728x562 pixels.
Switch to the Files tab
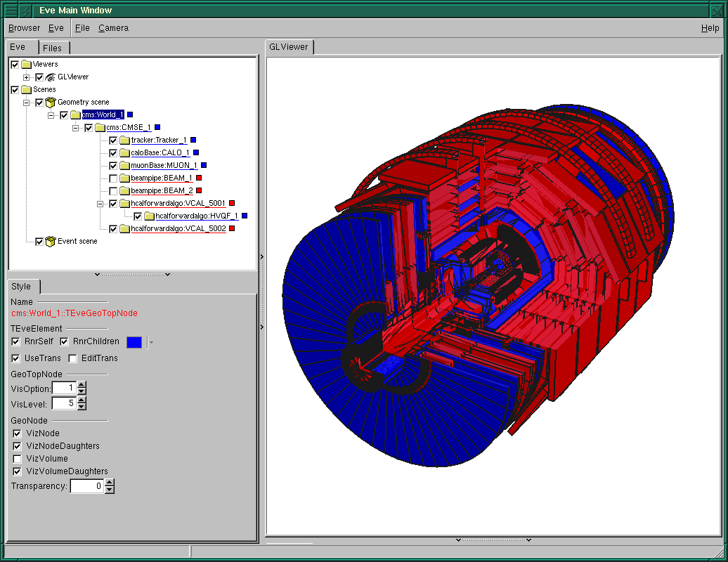[53, 48]
